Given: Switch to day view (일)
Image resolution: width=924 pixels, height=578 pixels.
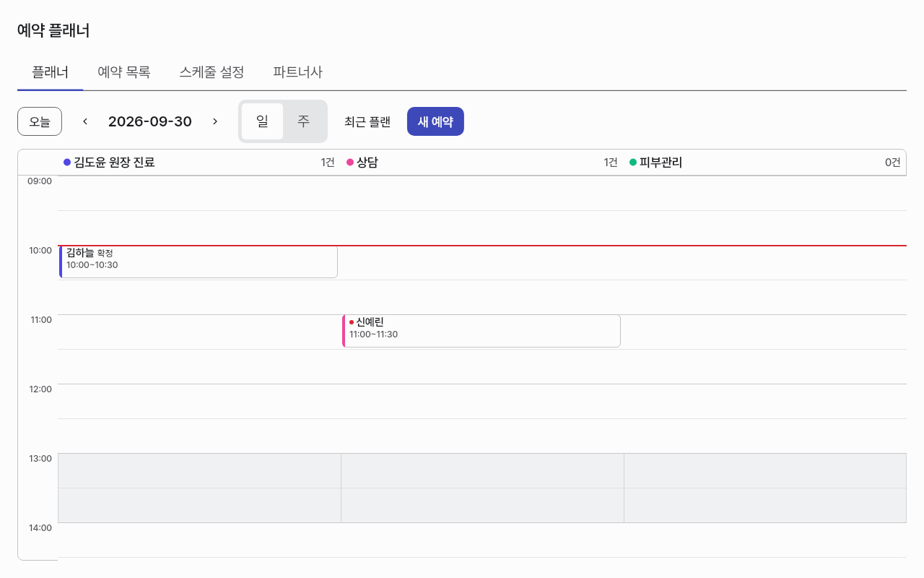Looking at the screenshot, I should (x=262, y=121).
